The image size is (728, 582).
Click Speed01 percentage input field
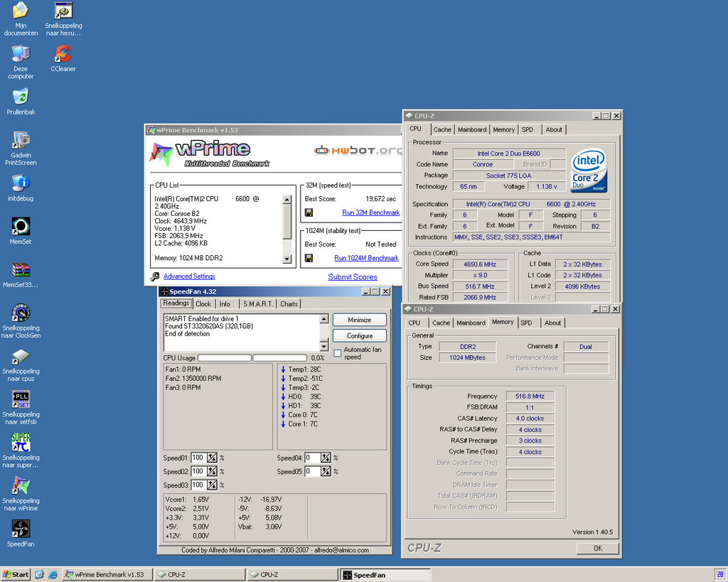(199, 458)
